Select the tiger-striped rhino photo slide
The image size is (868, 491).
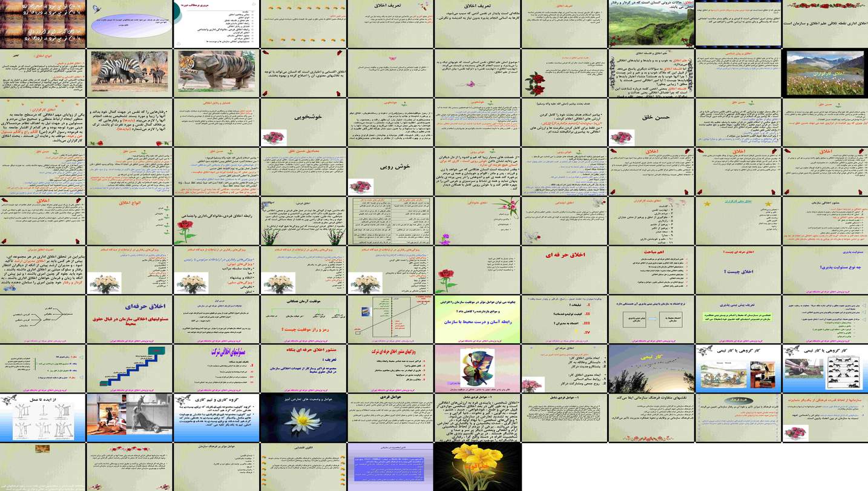pos(216,73)
